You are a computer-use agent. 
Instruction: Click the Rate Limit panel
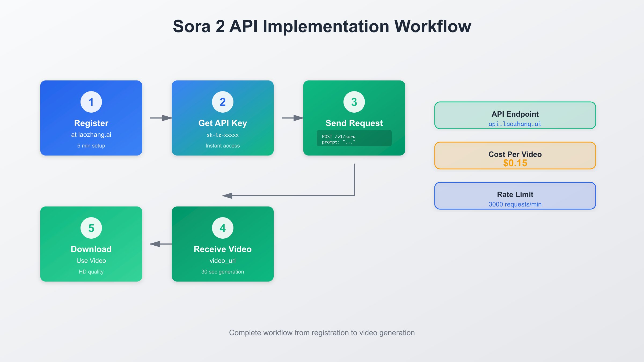tap(515, 196)
